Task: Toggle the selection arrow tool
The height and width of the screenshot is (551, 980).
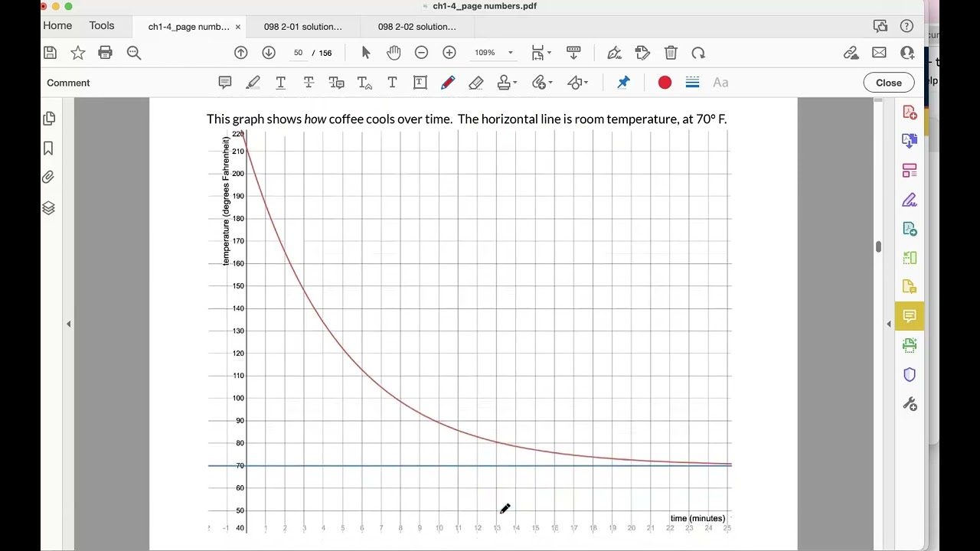Action: 366,53
